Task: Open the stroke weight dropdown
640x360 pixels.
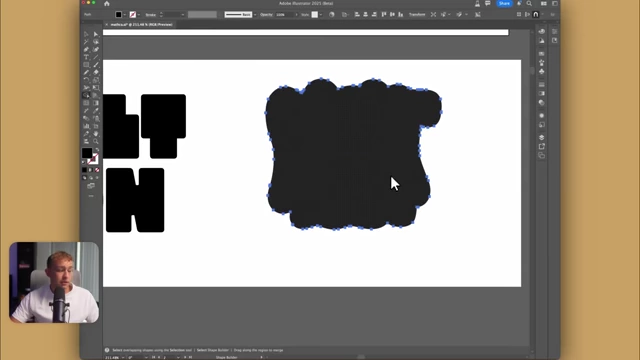Action: (182, 15)
